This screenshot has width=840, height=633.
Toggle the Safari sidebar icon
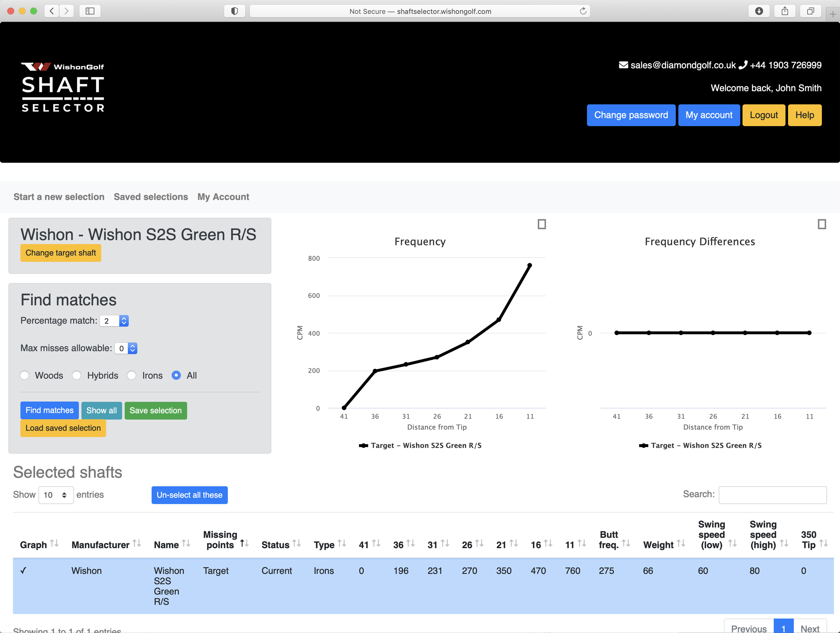tap(90, 11)
